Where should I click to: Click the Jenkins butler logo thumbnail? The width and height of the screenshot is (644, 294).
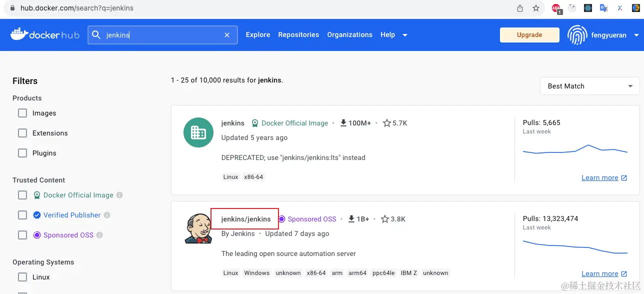[x=198, y=228]
